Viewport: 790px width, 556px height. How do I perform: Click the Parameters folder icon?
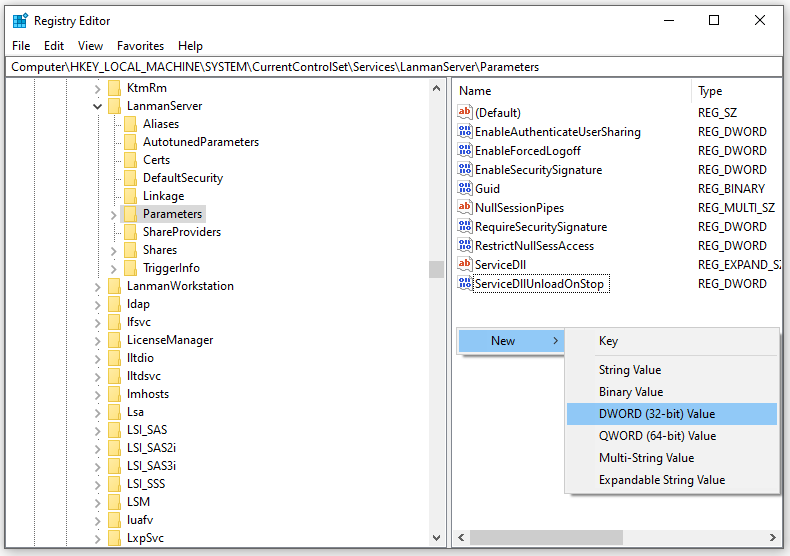point(130,214)
